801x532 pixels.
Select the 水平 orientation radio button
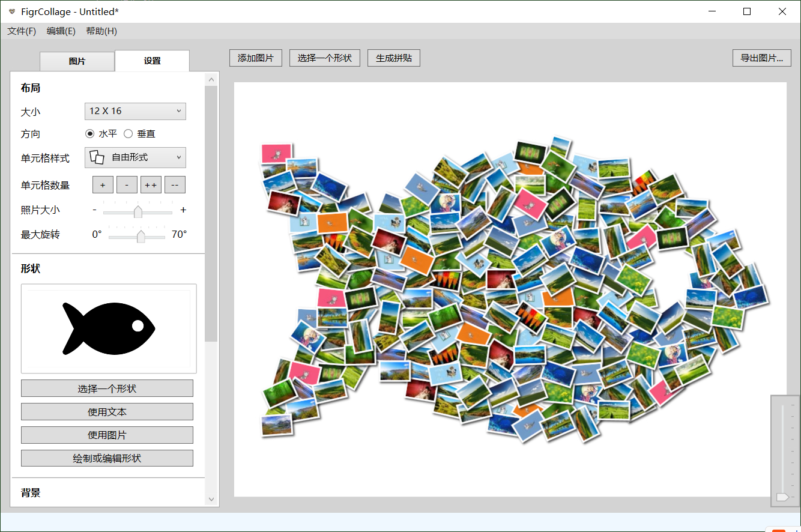click(x=90, y=134)
